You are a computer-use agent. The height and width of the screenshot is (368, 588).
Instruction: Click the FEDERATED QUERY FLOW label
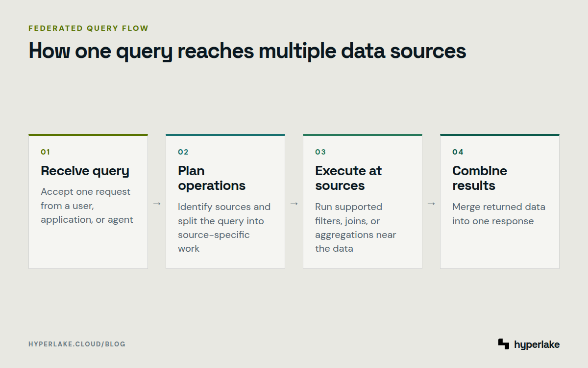point(89,28)
